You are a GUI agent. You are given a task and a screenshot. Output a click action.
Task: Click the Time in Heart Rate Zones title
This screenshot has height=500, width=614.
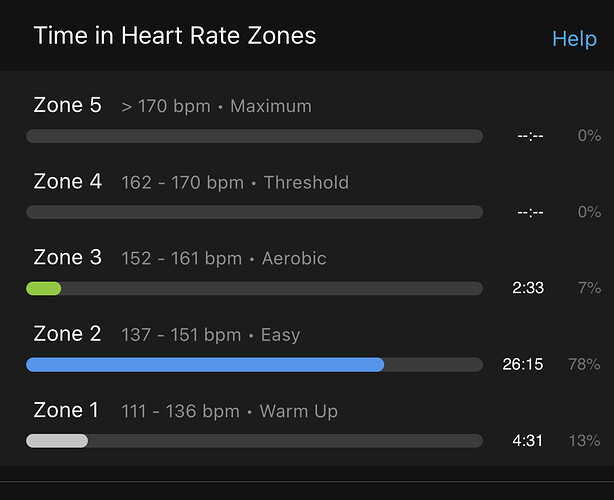[x=175, y=36]
